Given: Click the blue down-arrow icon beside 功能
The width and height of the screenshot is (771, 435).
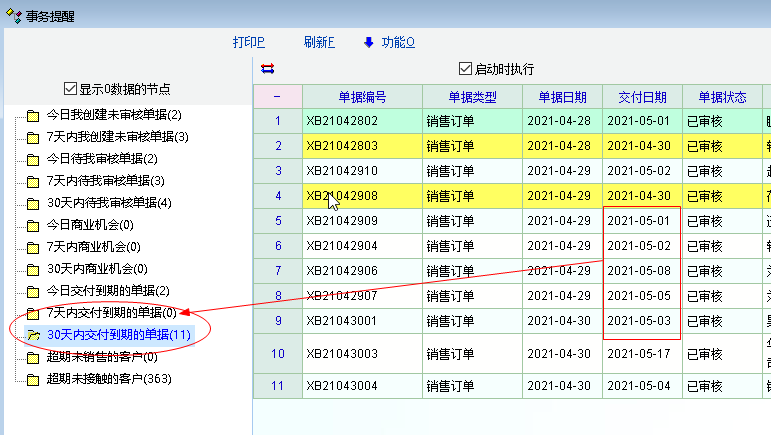Looking at the screenshot, I should [368, 42].
